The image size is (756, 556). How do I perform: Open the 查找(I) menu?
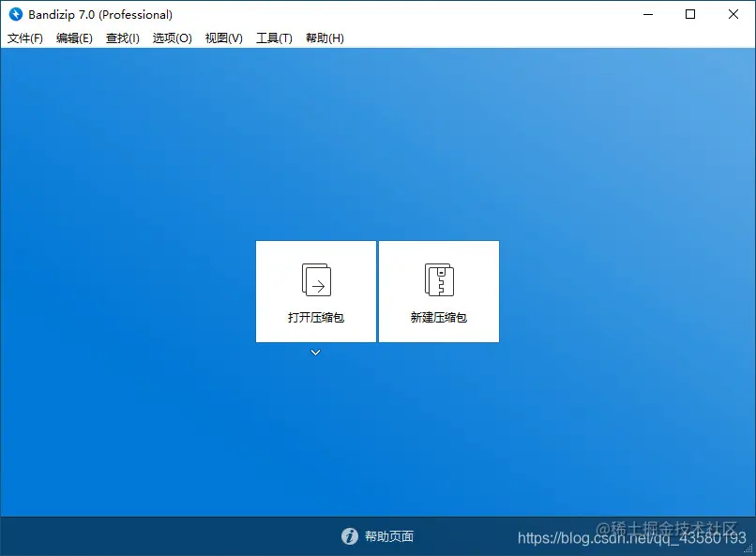pos(123,38)
